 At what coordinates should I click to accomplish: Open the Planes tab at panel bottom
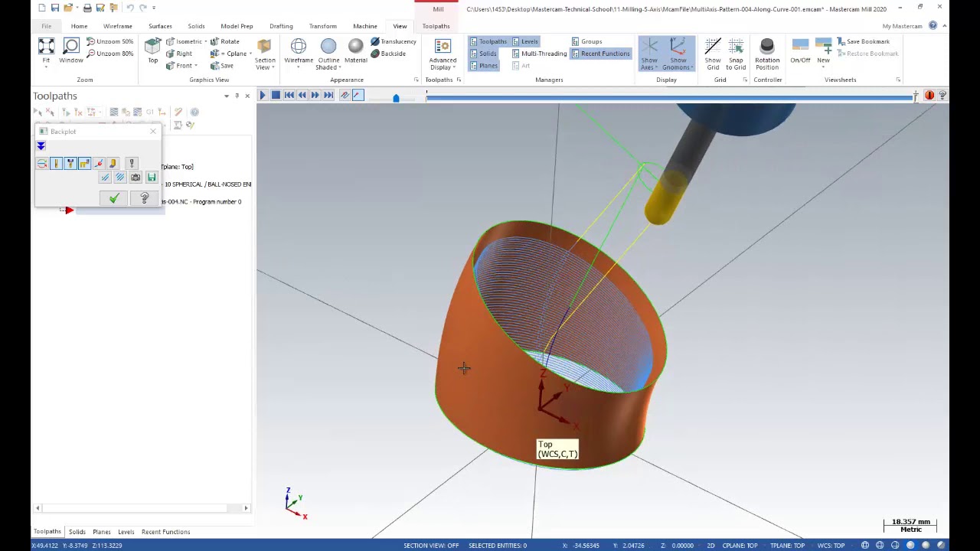102,532
